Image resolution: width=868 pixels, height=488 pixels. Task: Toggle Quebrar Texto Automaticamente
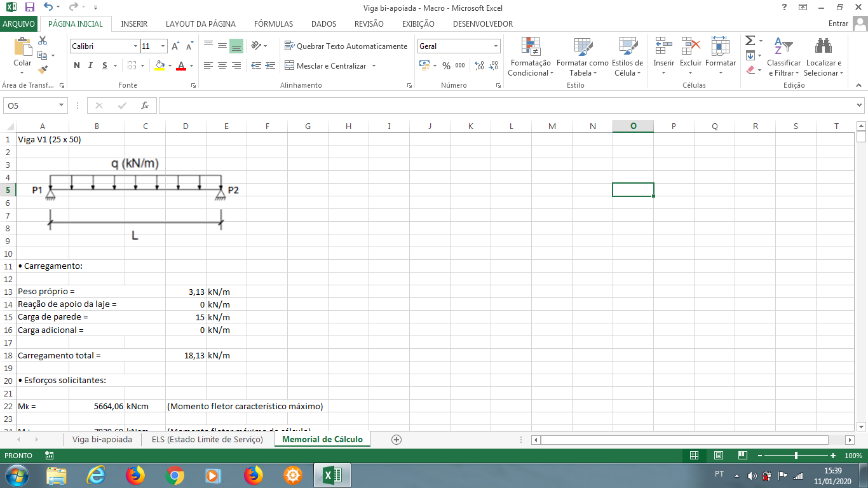coord(346,46)
